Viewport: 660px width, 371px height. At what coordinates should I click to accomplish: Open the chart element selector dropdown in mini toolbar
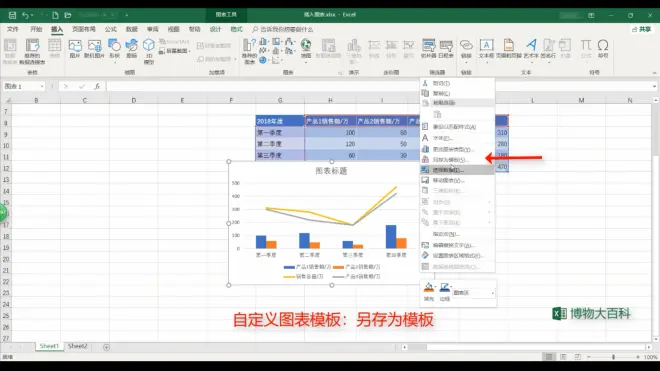point(492,293)
